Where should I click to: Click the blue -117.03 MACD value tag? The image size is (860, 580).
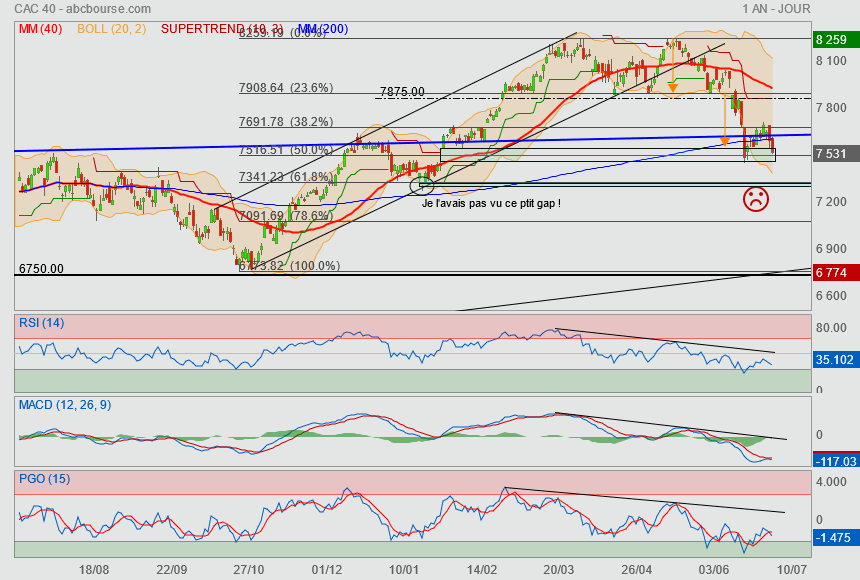point(835,461)
